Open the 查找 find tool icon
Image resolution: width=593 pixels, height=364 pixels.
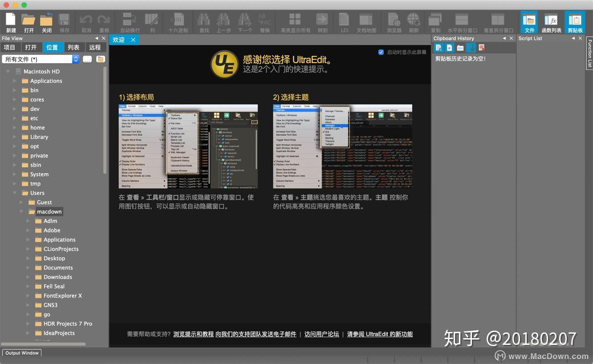[x=203, y=21]
